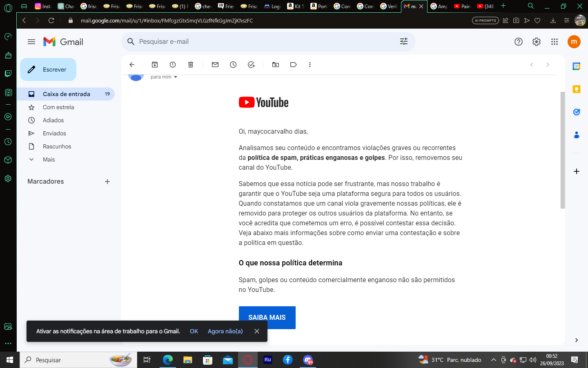Click the SAIBA MAIS button

tap(267, 318)
